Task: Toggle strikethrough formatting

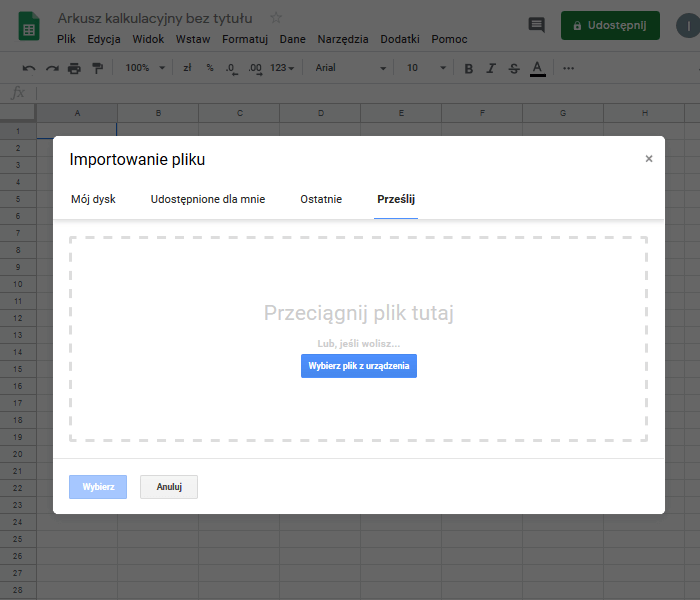Action: pos(514,68)
